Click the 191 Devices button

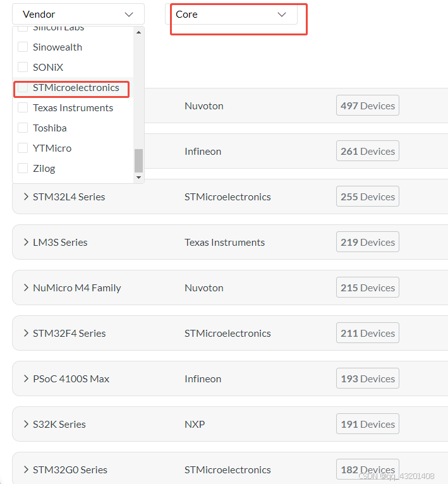coord(368,424)
